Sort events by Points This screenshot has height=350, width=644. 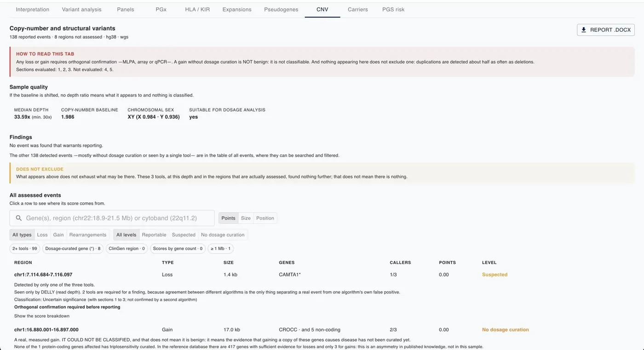tap(228, 218)
